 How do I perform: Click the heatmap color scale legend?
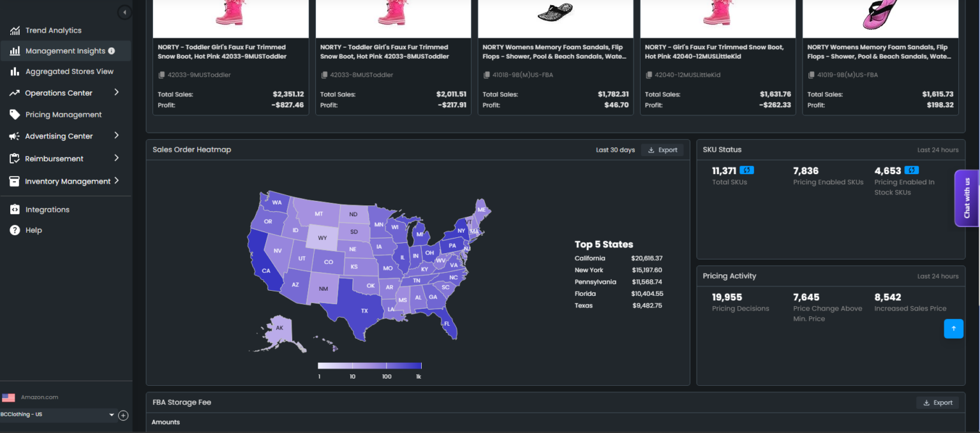tap(369, 365)
